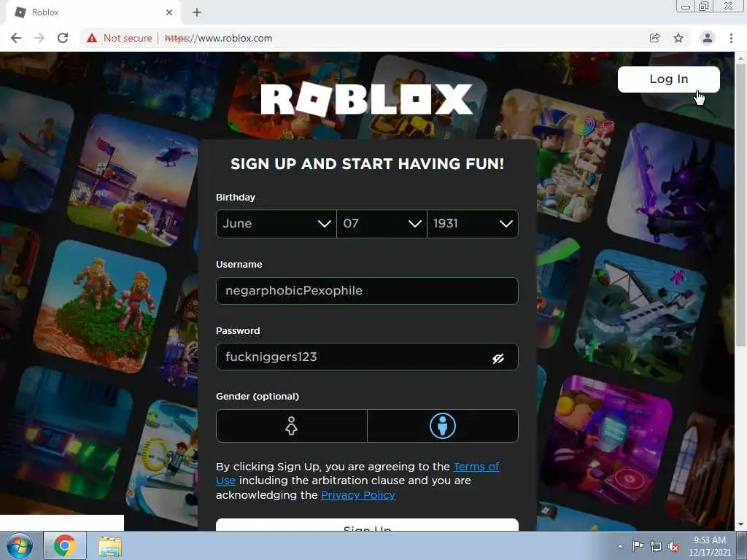
Task: Click the Not secure warning icon
Action: [x=92, y=38]
